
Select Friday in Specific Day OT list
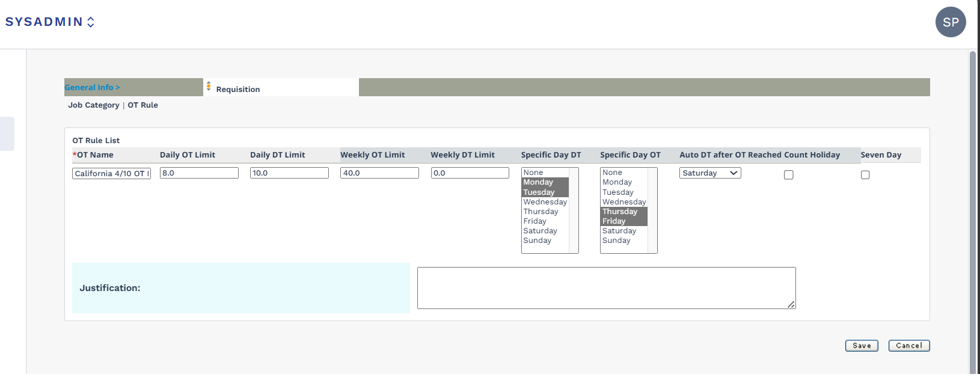click(624, 221)
